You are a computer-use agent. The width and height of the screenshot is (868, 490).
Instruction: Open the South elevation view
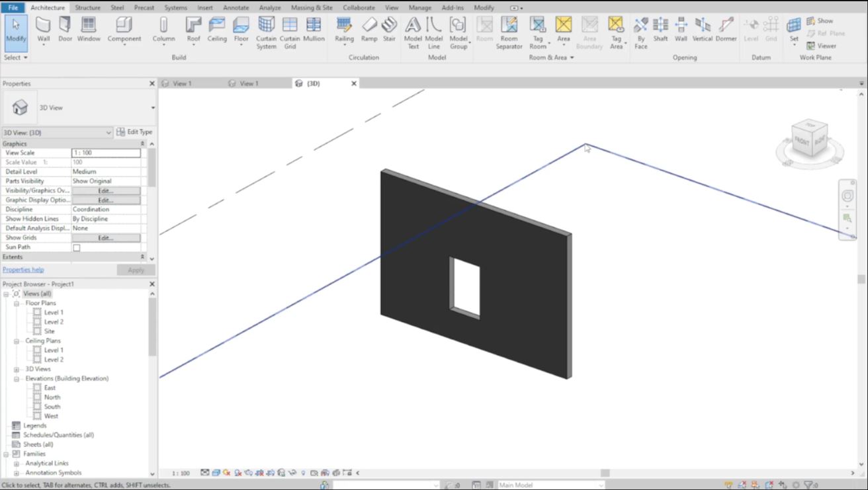tap(52, 407)
